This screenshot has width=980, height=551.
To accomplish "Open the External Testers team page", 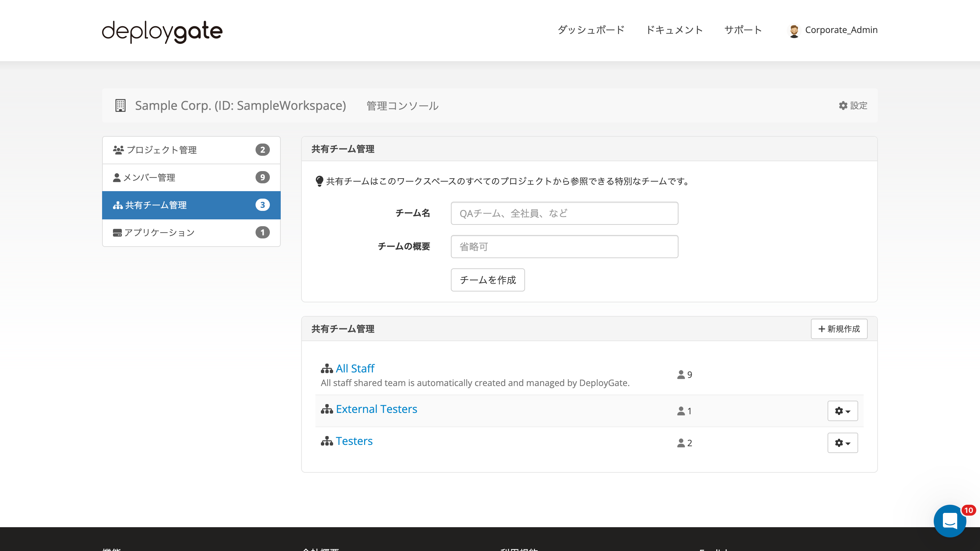I will (x=376, y=409).
